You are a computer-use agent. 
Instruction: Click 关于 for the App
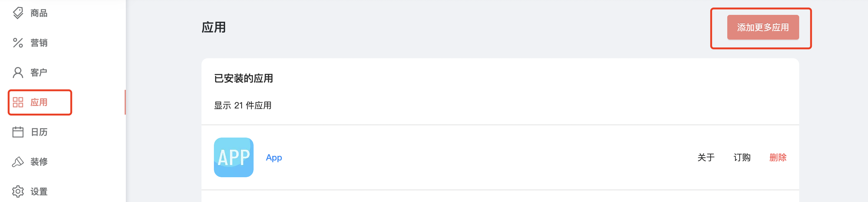click(x=706, y=157)
